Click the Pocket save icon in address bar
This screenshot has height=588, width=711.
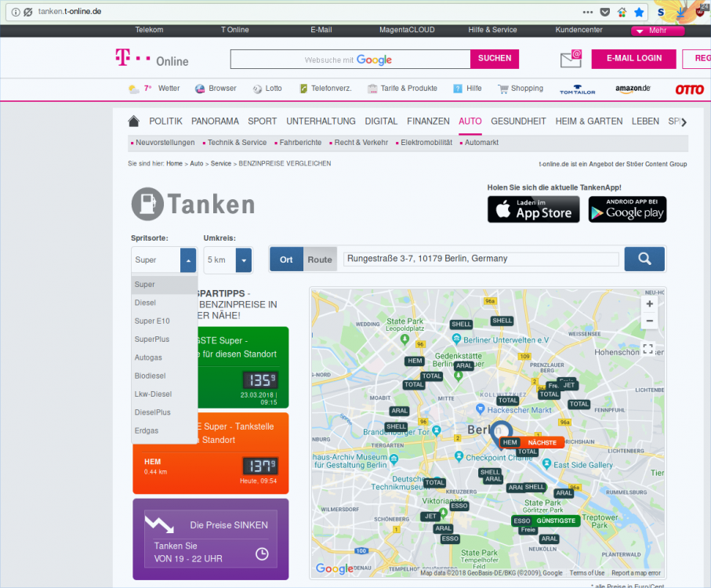(605, 12)
